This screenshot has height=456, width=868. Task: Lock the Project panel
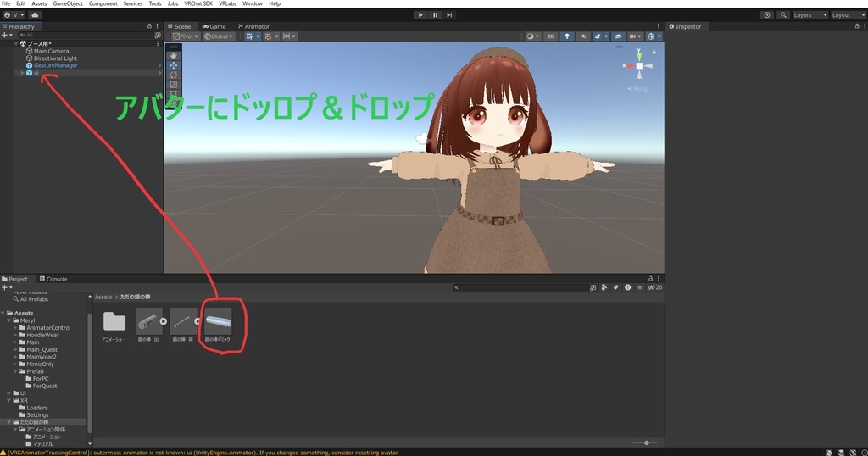(650, 279)
